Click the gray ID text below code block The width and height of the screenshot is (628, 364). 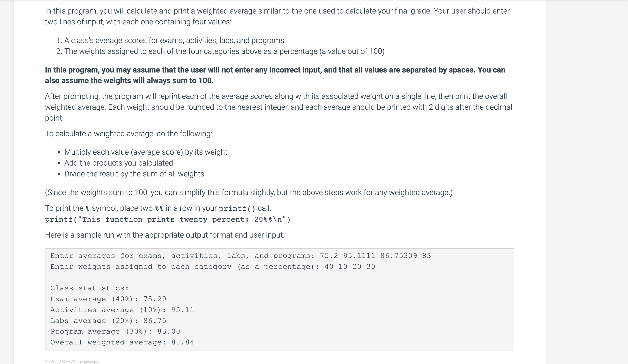tap(72, 362)
